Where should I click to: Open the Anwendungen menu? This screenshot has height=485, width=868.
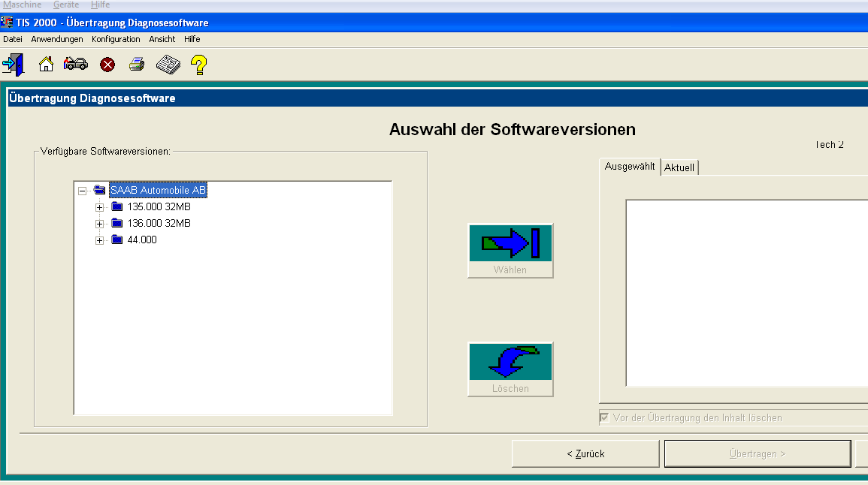57,39
